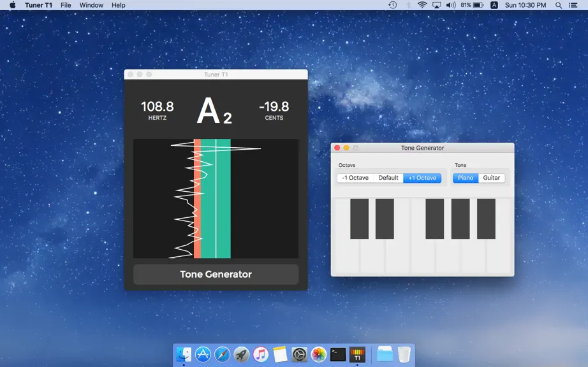Open the Tone Generator from the tuner window
The height and width of the screenshot is (367, 588).
(x=216, y=274)
